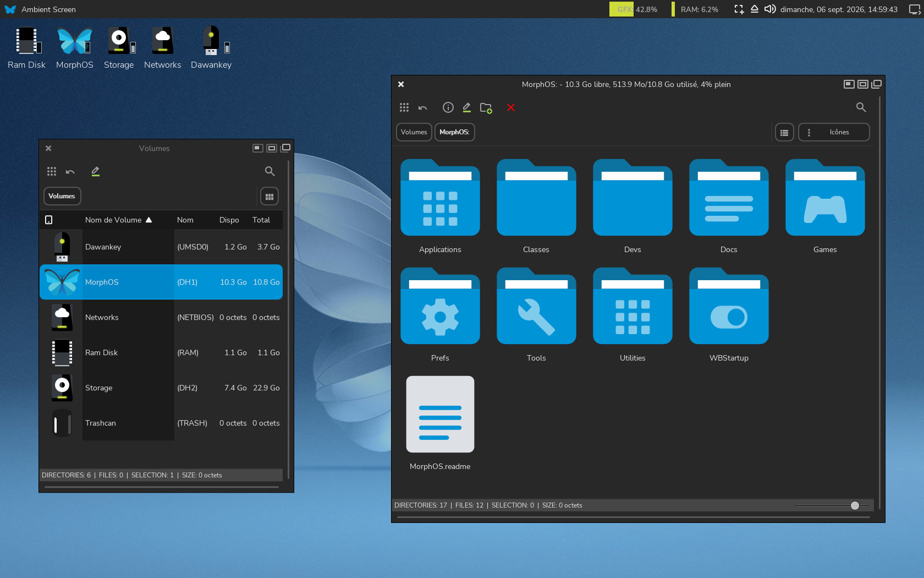Click the red delete icon in MorphOS window
The width and height of the screenshot is (924, 578).
511,107
